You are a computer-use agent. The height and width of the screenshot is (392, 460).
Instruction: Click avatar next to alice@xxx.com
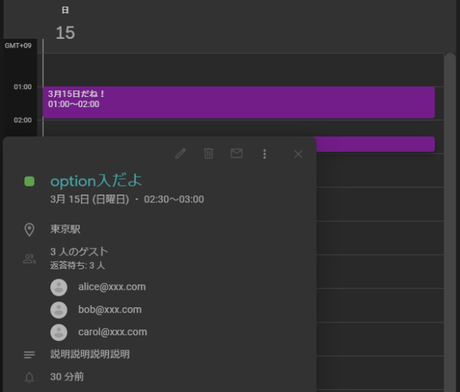coord(59,287)
